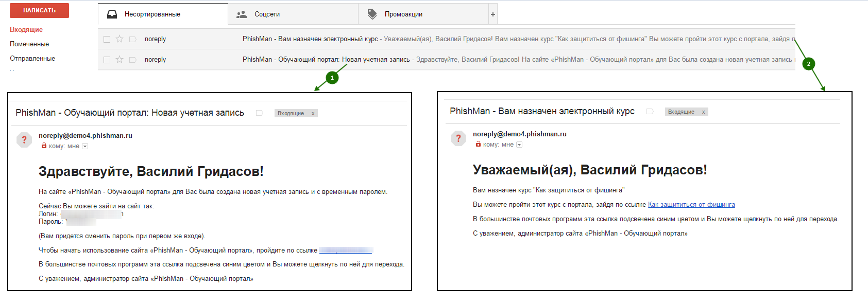Viewport: 868px width, 304px height.
Task: Tick the checkbox of the 'Новая учетная запись' email
Action: 107,60
